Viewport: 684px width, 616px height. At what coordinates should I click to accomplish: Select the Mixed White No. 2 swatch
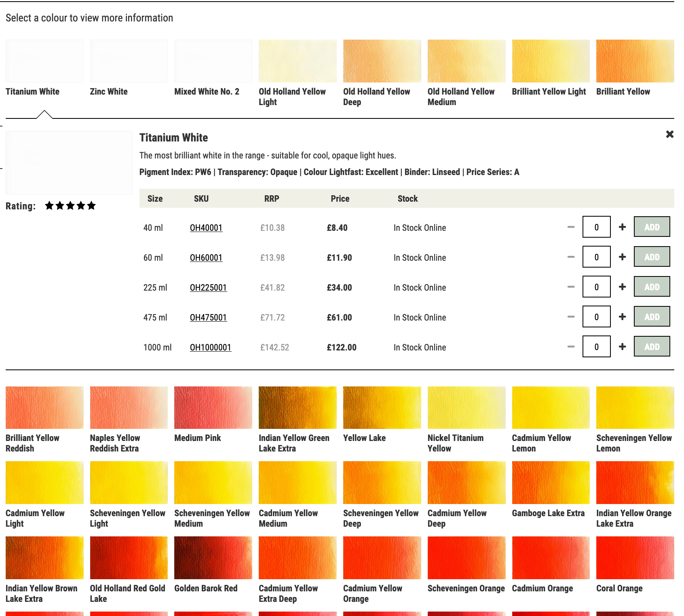(x=213, y=61)
